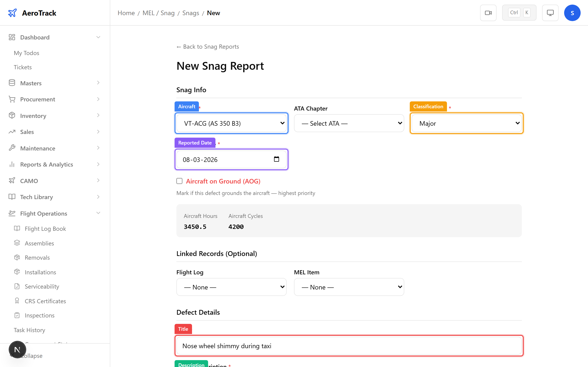Collapse the Flight Operations section
The width and height of the screenshot is (588, 367).
pos(98,213)
